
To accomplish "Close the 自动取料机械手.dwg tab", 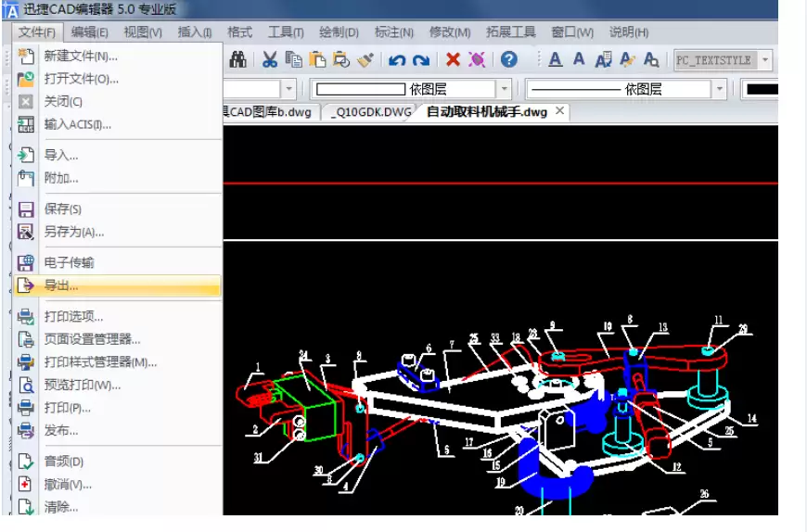I will [x=559, y=111].
